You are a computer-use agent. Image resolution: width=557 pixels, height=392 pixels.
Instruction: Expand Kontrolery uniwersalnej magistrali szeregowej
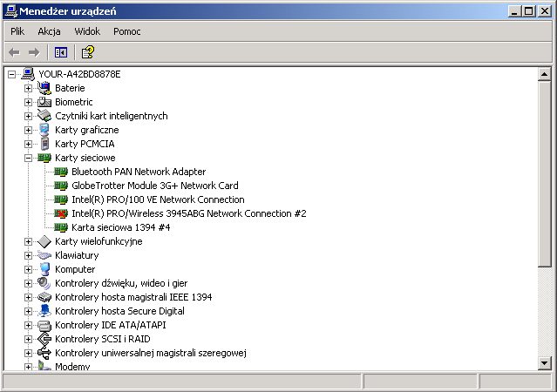click(x=28, y=353)
